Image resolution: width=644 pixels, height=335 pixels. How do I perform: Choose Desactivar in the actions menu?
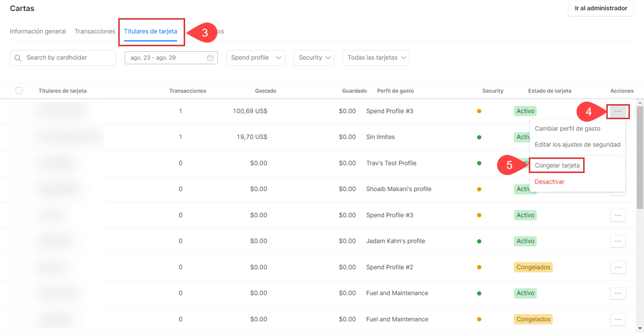coord(549,182)
